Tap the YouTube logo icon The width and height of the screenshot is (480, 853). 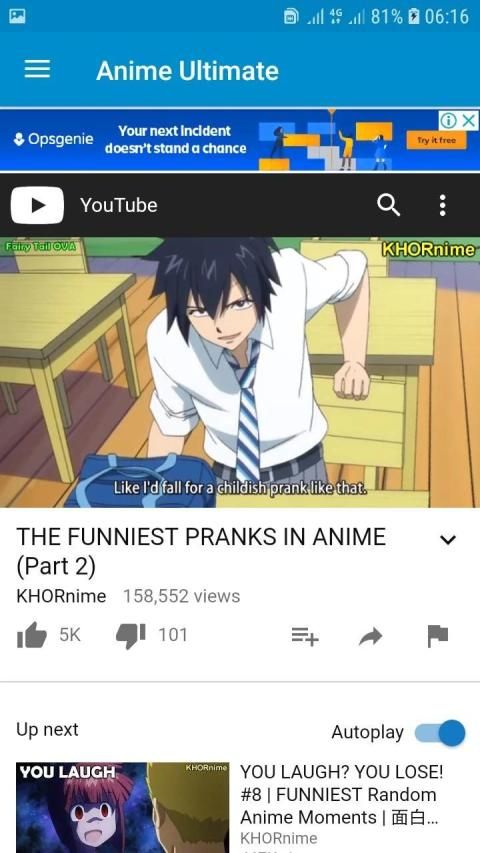(37, 205)
